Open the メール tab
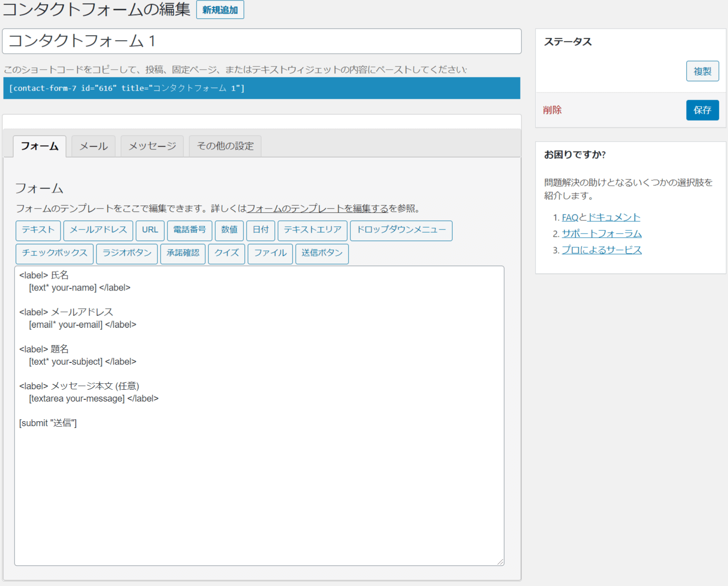This screenshot has width=728, height=586. coord(94,146)
